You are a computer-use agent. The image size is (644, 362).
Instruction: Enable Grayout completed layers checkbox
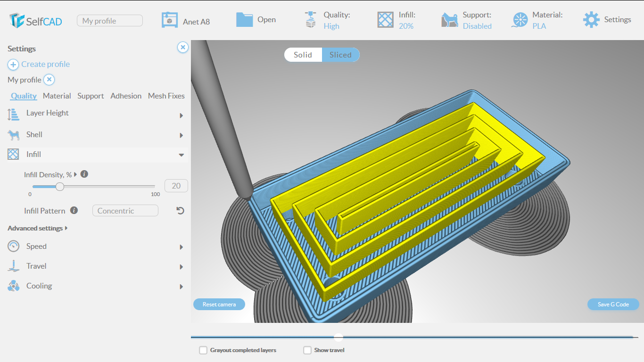click(x=203, y=350)
